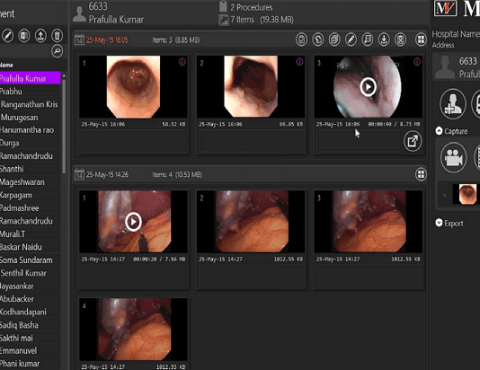
Task: Open image 3 from the 14:27 procedure
Action: coord(368,221)
